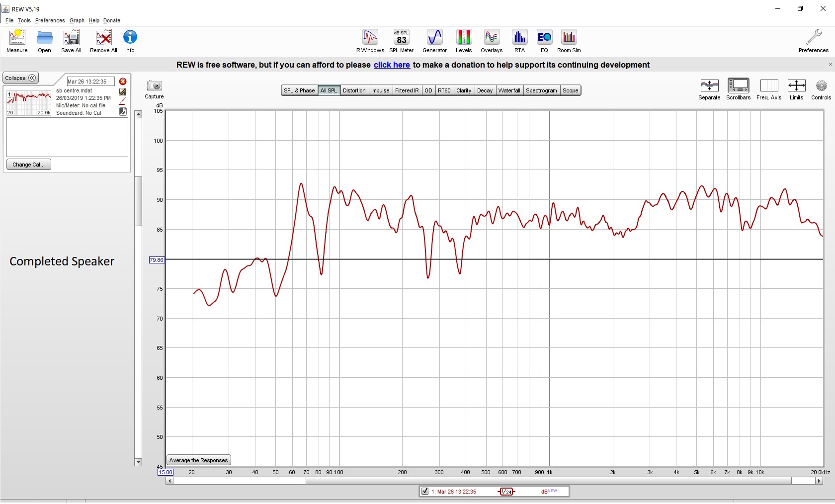Click the 15.00 frequency axis start value
This screenshot has height=504, width=835.
[x=166, y=472]
